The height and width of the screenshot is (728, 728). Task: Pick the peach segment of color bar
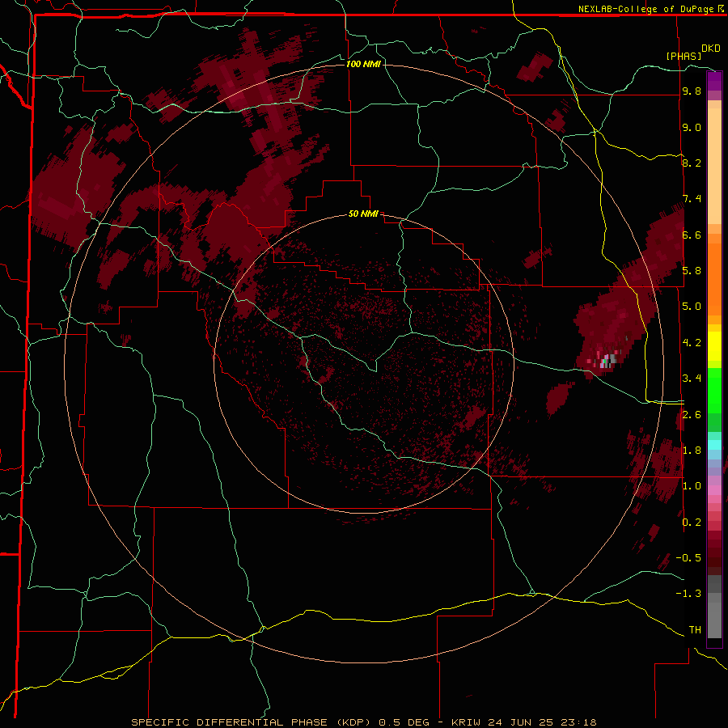click(714, 166)
